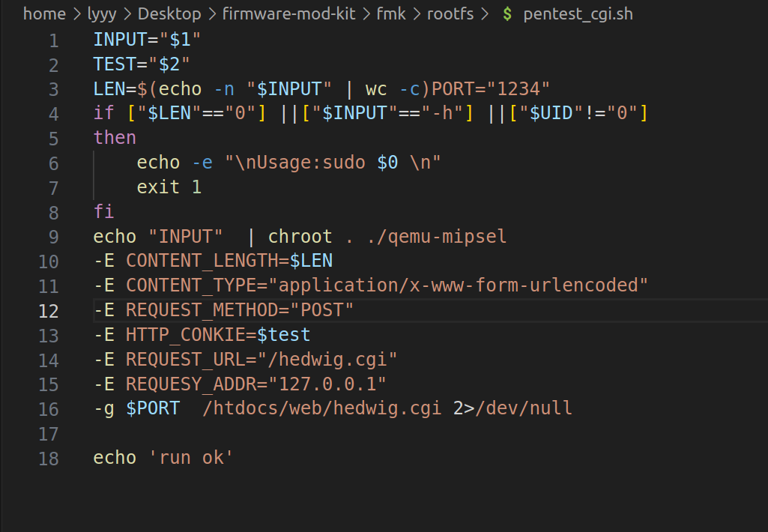The image size is (768, 532).
Task: Click the pentest_cgi.sh file name in breadcrumb
Action: click(x=577, y=14)
